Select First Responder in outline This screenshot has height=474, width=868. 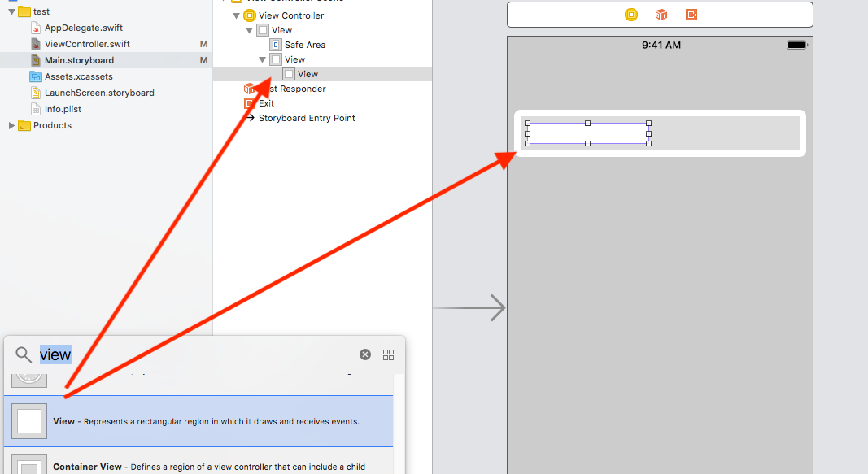(297, 89)
